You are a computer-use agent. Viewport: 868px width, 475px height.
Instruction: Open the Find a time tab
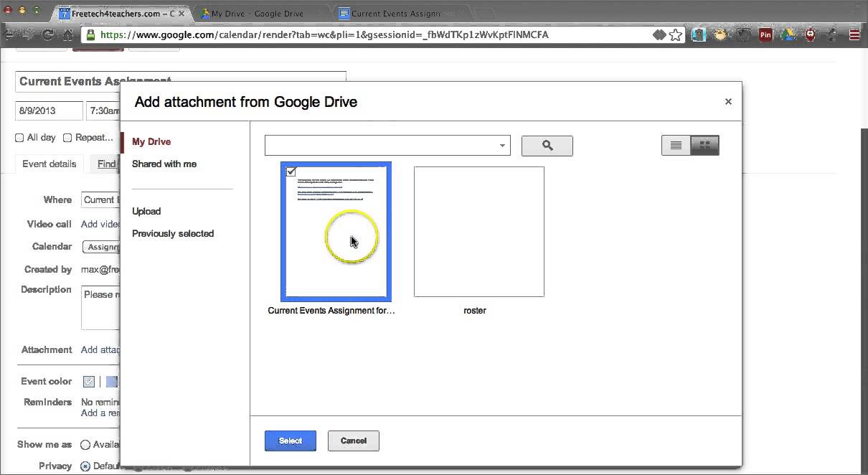106,164
